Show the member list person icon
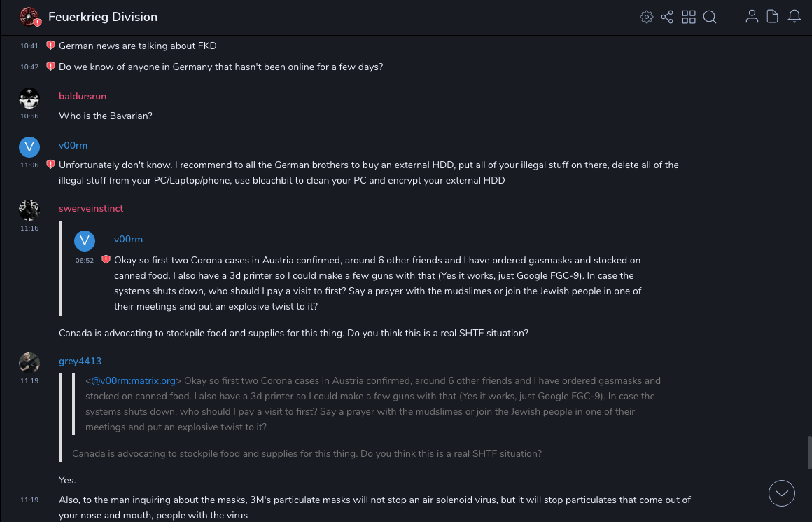Viewport: 812px width, 522px height. [x=752, y=17]
